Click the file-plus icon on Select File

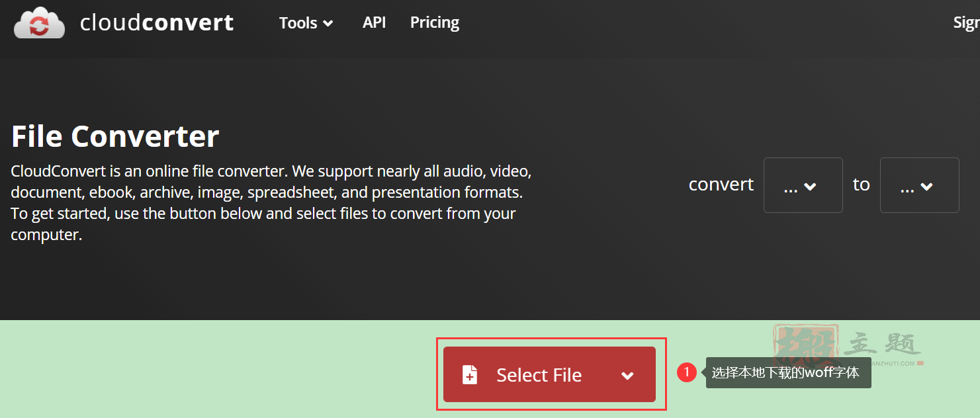pyautogui.click(x=470, y=374)
